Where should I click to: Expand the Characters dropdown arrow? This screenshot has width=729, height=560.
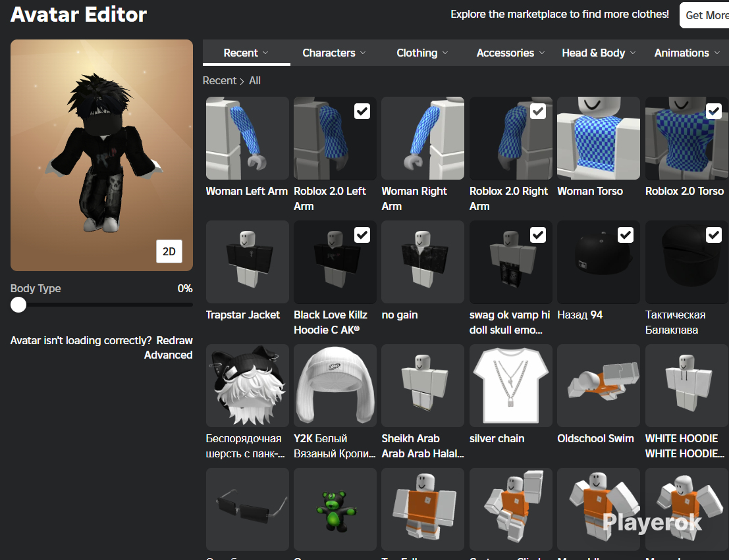[x=363, y=53]
